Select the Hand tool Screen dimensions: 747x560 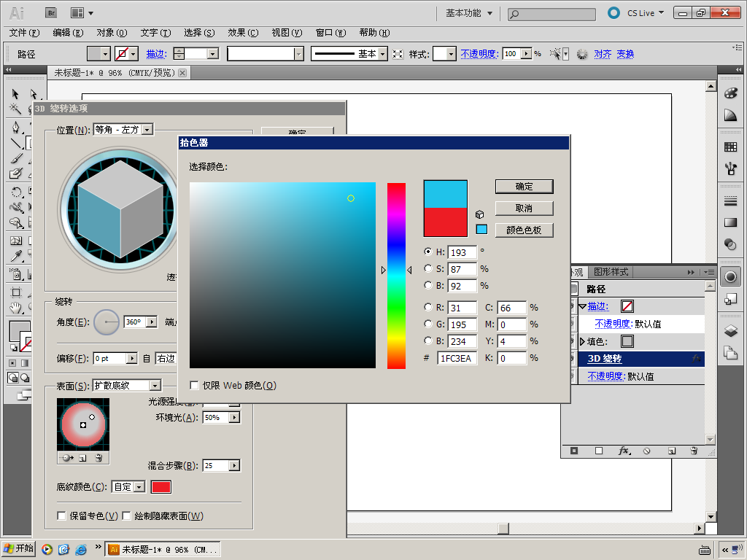[15, 307]
